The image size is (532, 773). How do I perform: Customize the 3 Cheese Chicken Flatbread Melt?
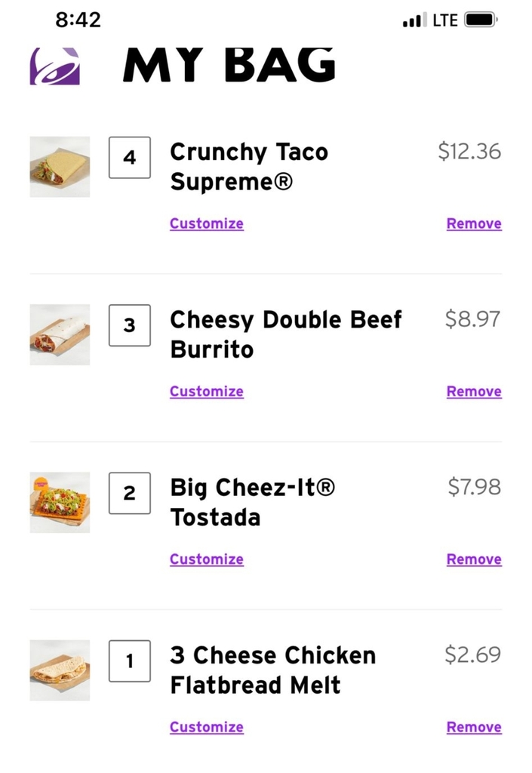206,727
